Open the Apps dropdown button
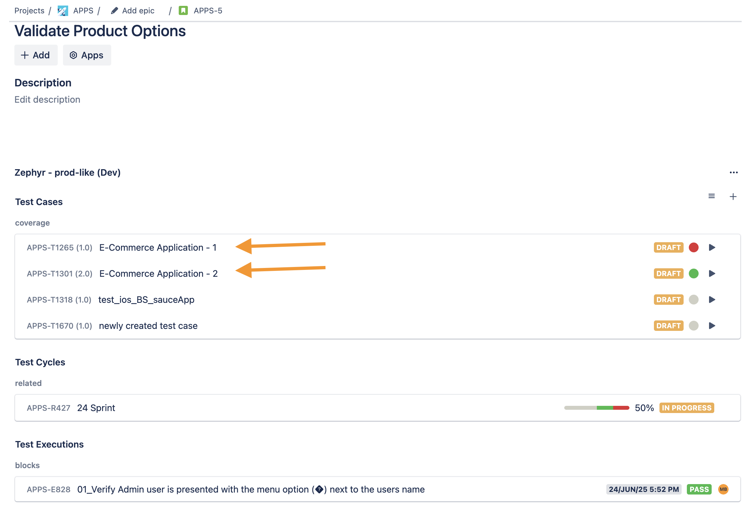The image size is (756, 532). click(87, 55)
